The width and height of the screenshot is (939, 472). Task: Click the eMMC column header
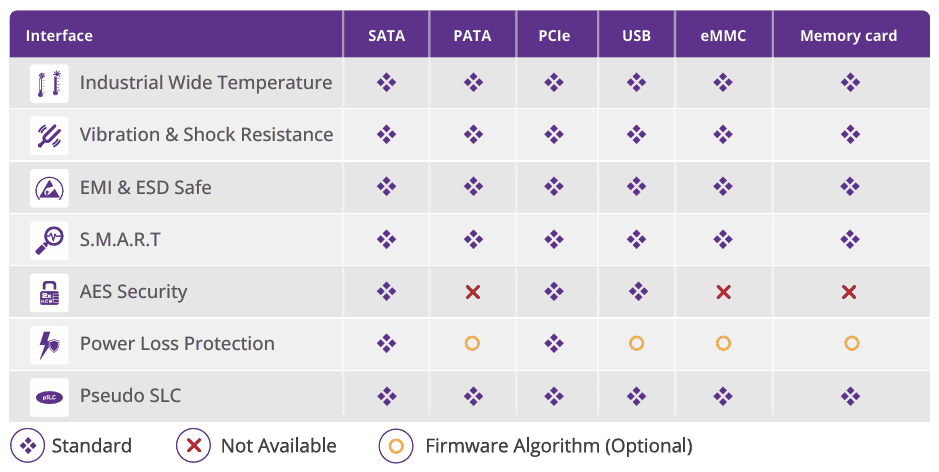coord(723,36)
